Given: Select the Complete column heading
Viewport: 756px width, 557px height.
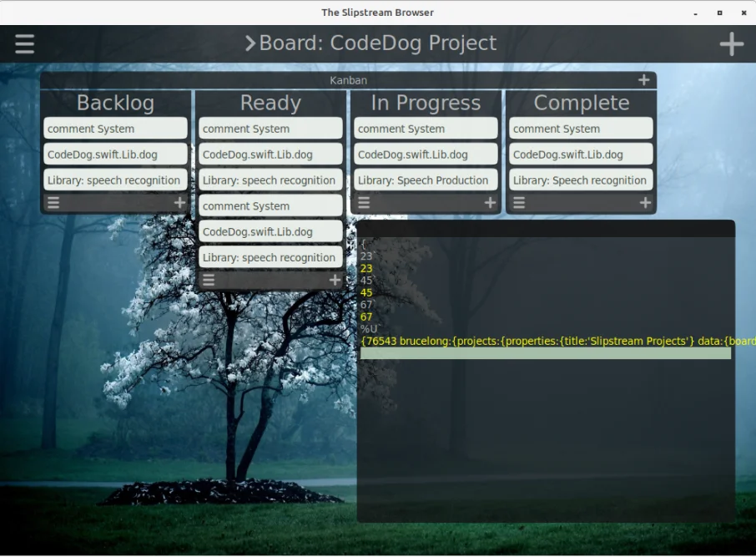Looking at the screenshot, I should [x=581, y=103].
